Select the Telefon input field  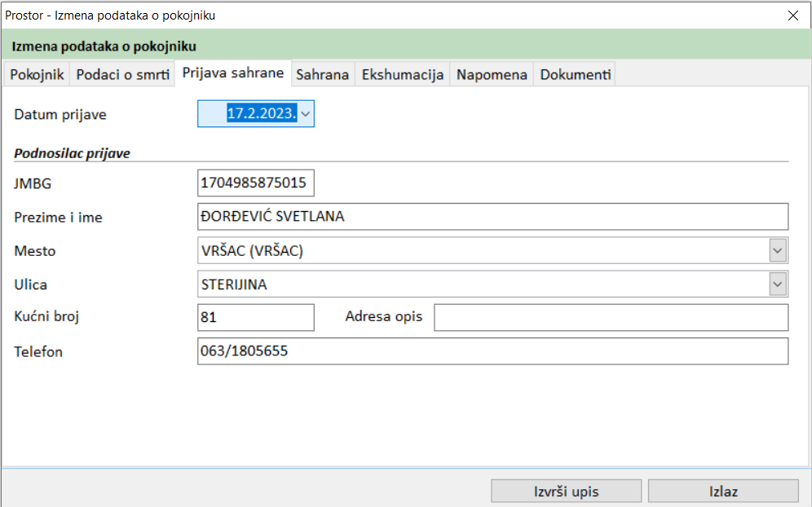point(492,351)
